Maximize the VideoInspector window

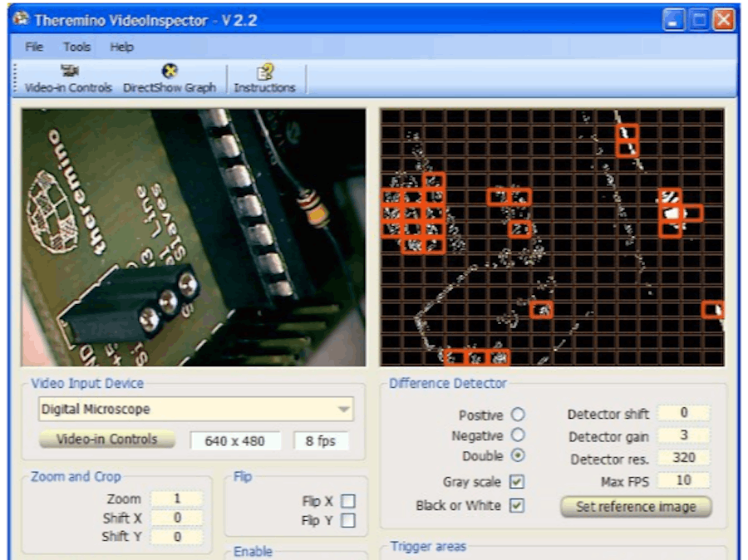(699, 20)
